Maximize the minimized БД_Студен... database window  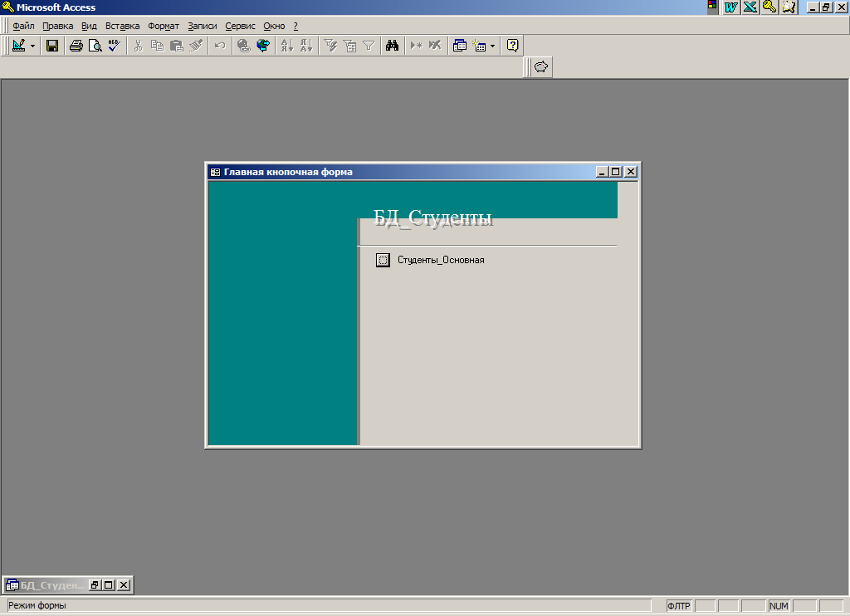pyautogui.click(x=109, y=585)
